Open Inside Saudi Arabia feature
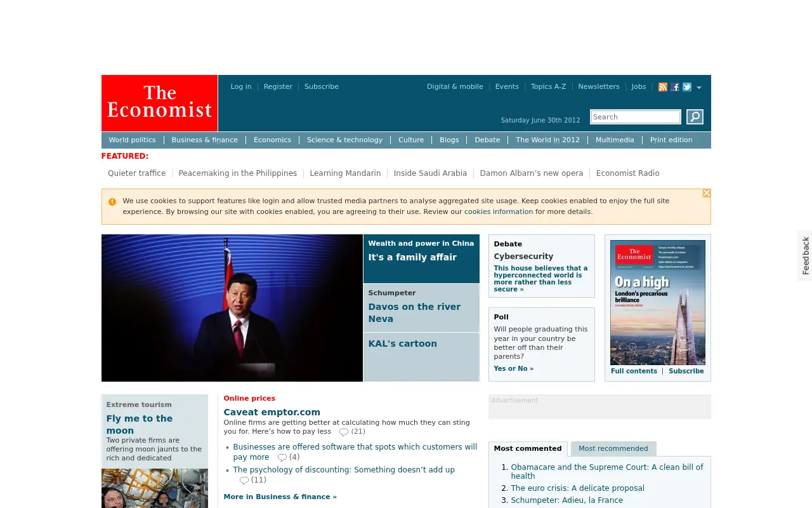The width and height of the screenshot is (812, 508). [430, 173]
